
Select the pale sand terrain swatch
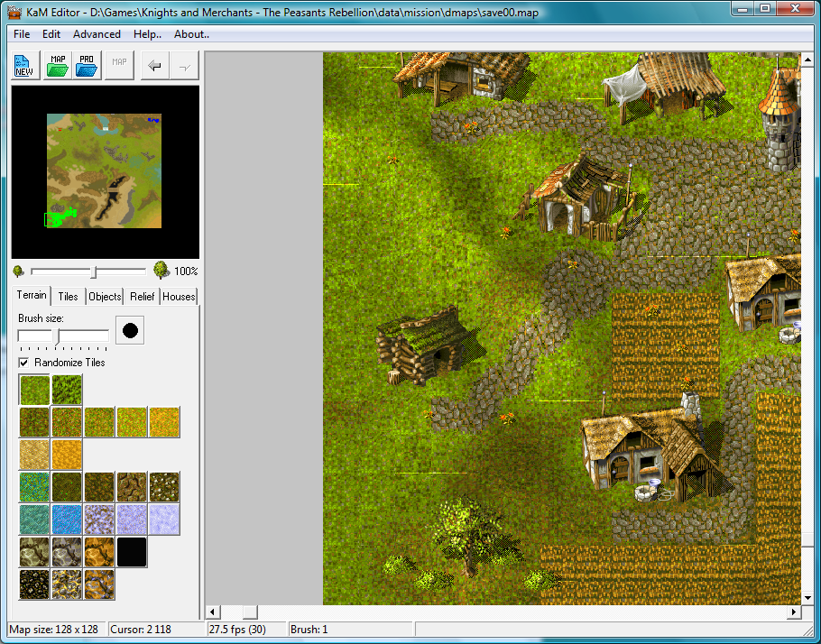[34, 454]
